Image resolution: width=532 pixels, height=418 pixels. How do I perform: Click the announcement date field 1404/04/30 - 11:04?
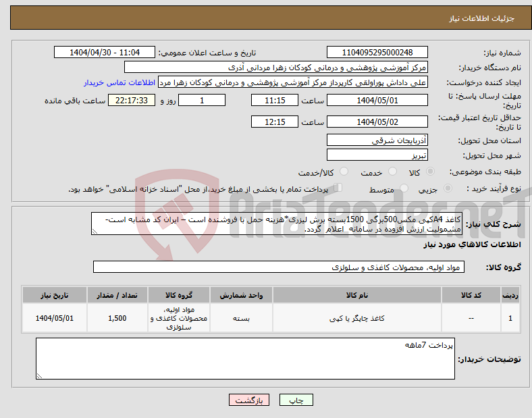pos(105,52)
